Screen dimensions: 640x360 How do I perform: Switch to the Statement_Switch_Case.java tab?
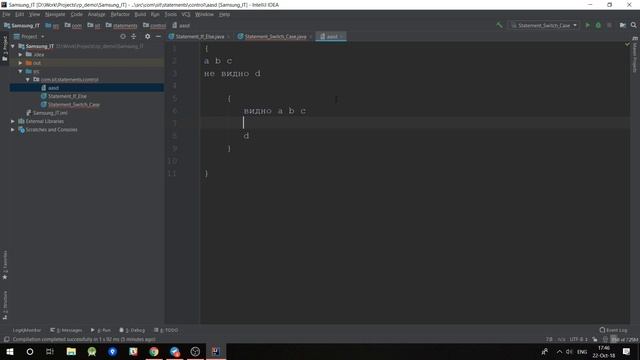(x=276, y=36)
